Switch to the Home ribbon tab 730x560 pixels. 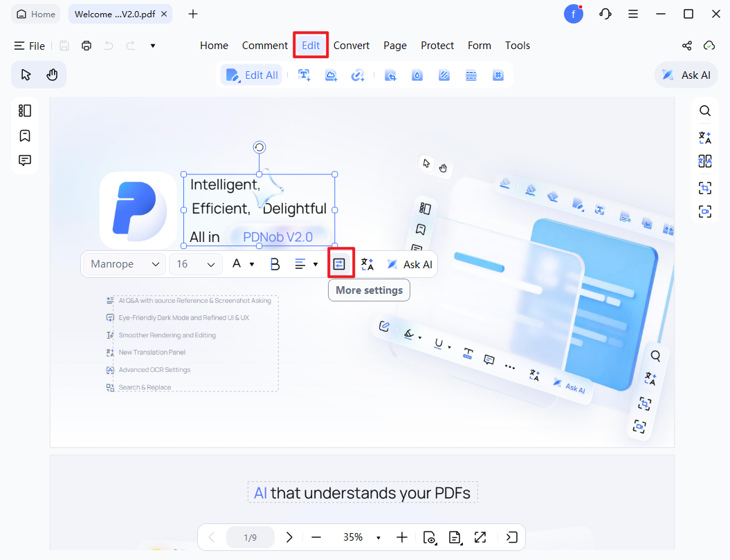[x=214, y=46]
